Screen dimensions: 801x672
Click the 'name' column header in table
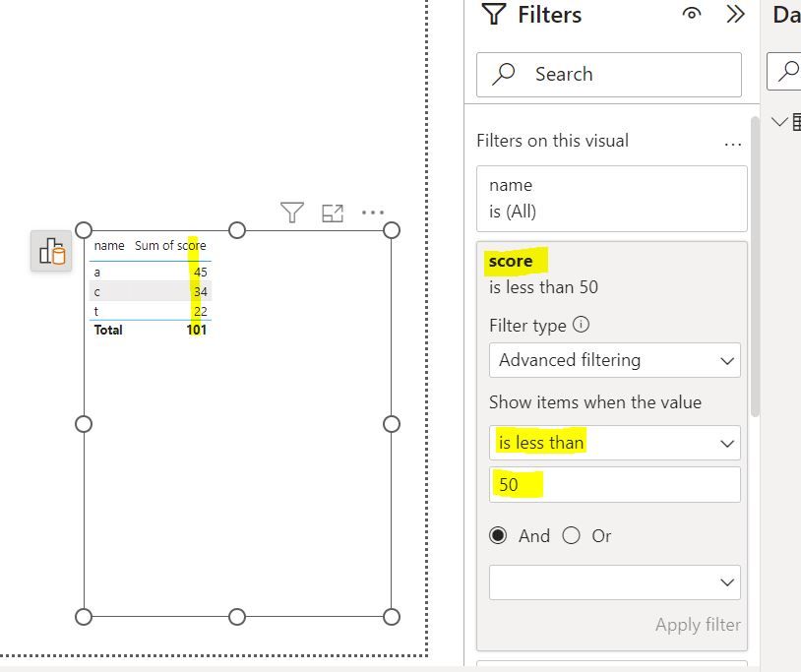click(x=109, y=246)
